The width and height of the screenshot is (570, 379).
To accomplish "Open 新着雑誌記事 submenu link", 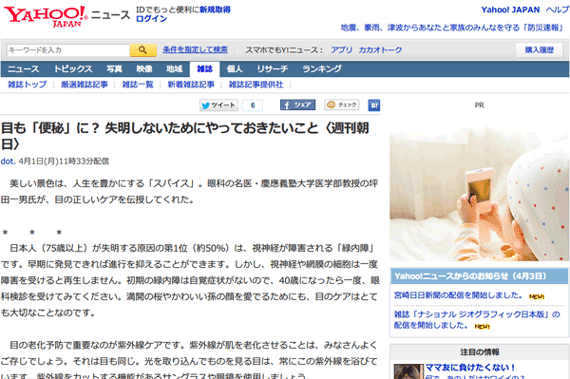I will point(191,85).
